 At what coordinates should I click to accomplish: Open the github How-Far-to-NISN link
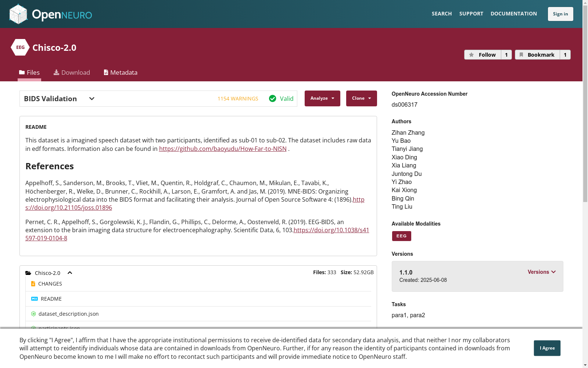click(x=223, y=149)
